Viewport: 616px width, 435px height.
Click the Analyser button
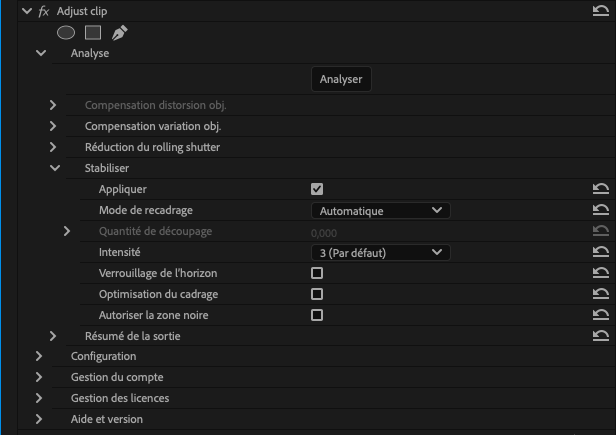click(x=341, y=79)
